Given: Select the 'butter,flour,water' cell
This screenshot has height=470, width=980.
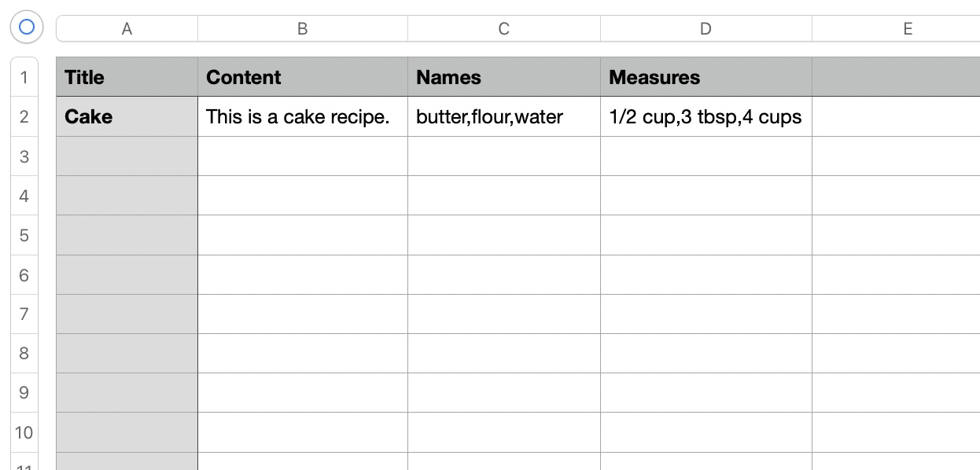Looking at the screenshot, I should click(503, 116).
